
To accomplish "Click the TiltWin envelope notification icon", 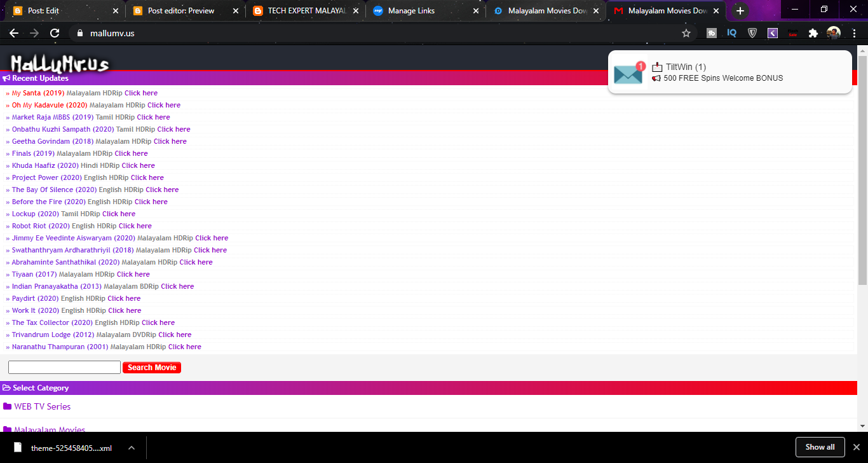I will pos(628,73).
